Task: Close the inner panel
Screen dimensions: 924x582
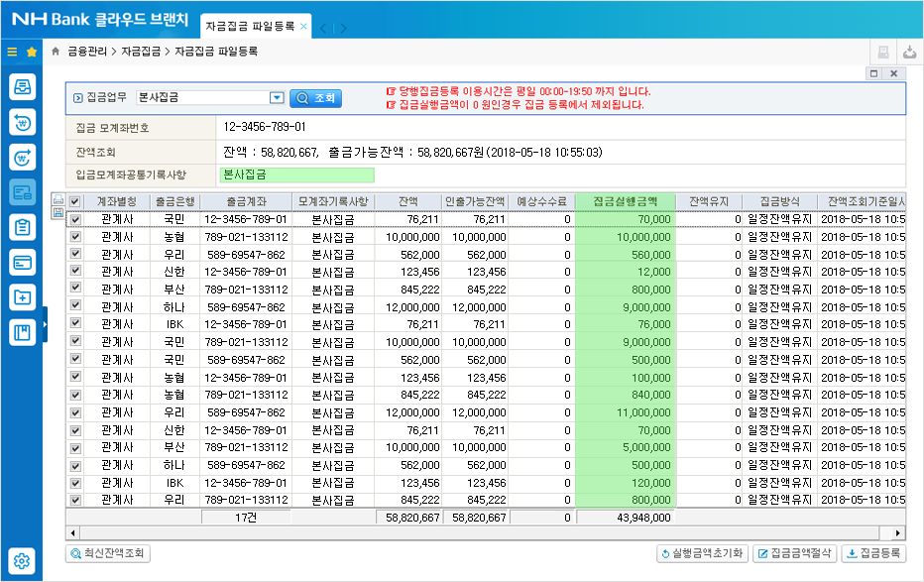Action: (x=894, y=73)
